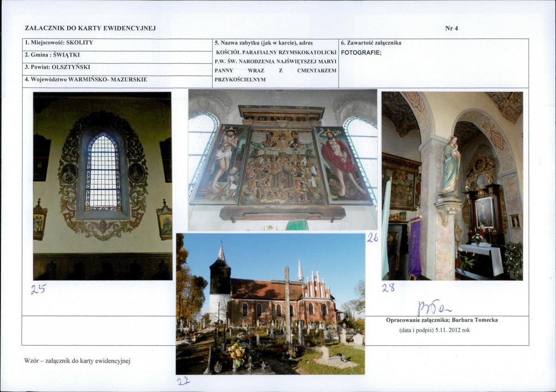Open the interior statue and side altar photo
556x392 pixels.
[x=452, y=186]
